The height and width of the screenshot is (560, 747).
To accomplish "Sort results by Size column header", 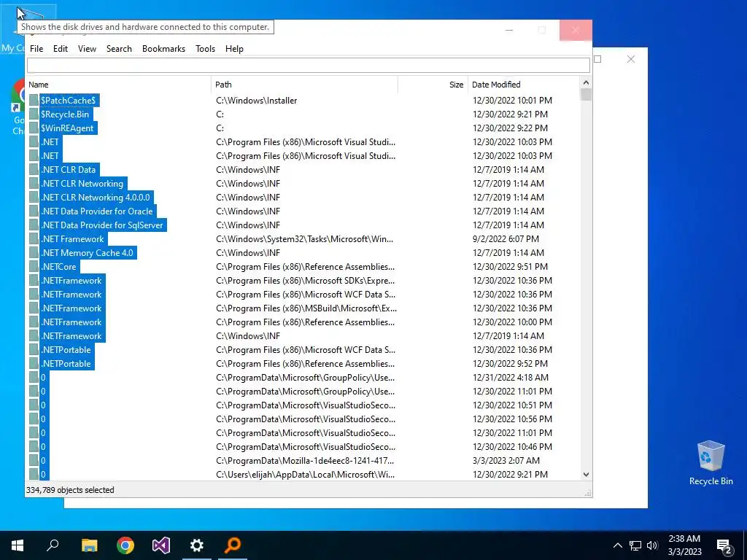I will point(433,85).
